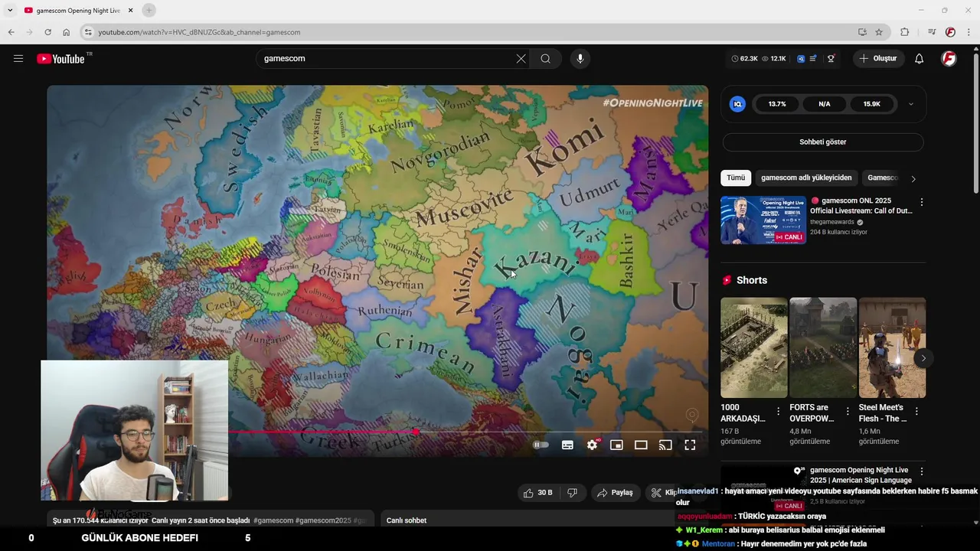View site information icon in address bar
The height and width of the screenshot is (551, 980).
88,32
